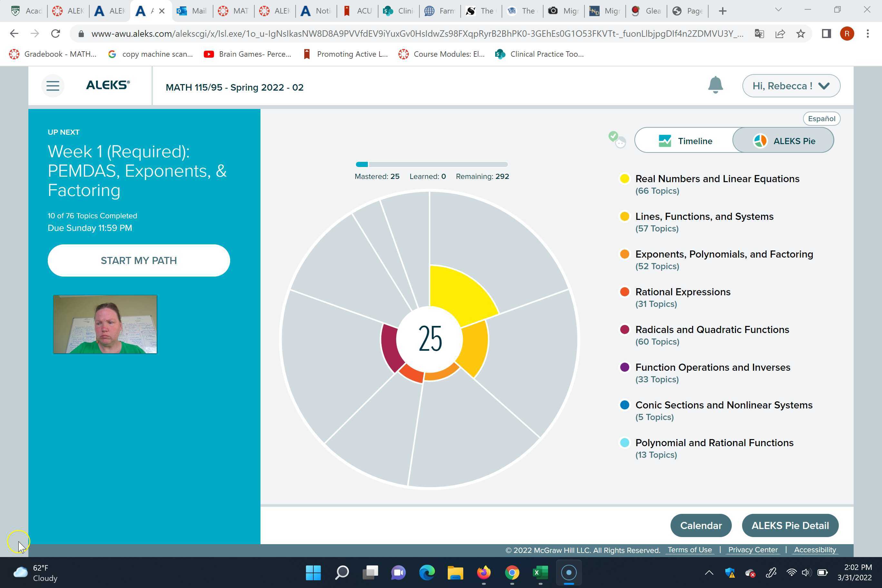Switch to the Mail browser tab

click(x=192, y=11)
